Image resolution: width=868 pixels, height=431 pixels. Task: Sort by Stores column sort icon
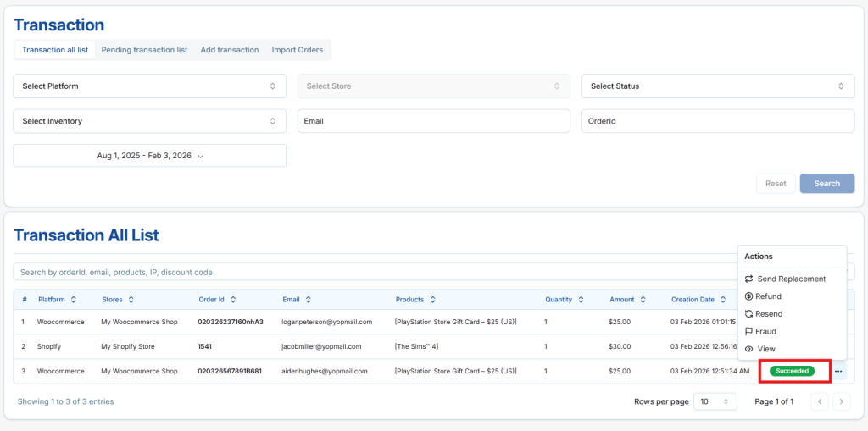[x=131, y=300]
